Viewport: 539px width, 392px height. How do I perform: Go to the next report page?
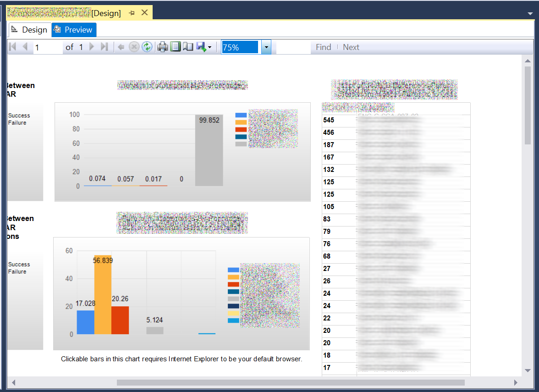[x=92, y=47]
